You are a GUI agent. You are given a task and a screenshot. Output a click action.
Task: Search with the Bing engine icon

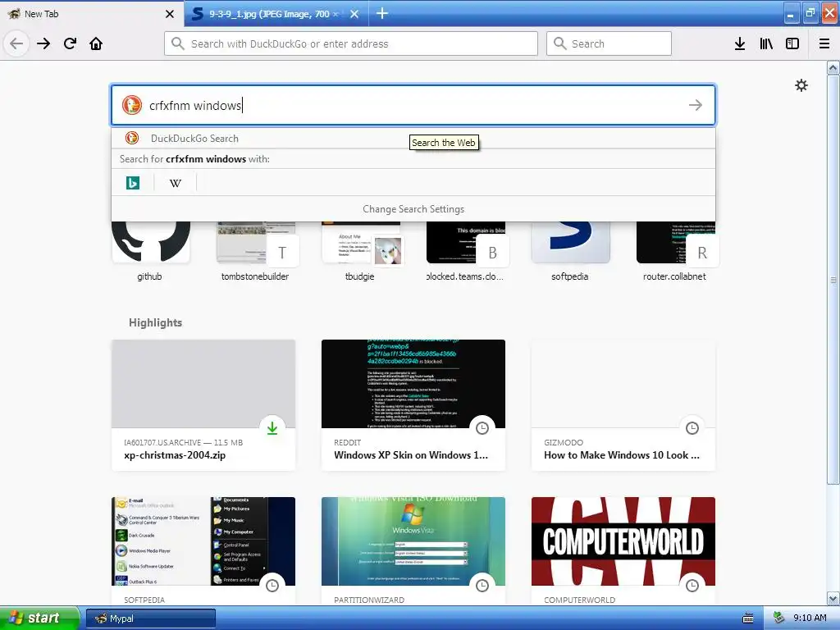click(132, 183)
